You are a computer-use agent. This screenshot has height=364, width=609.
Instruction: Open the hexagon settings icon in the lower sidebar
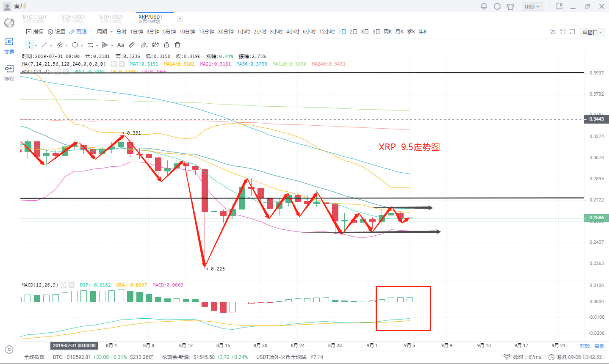pos(9,350)
